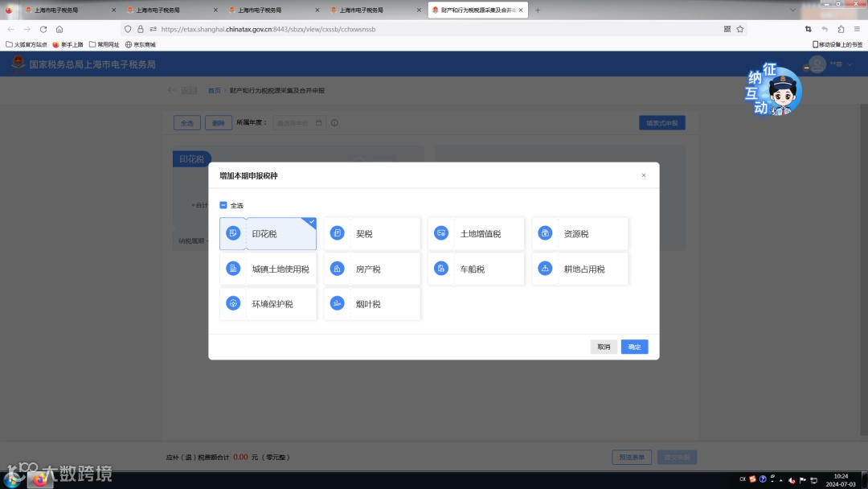Select the 资源税 tax card

pyautogui.click(x=580, y=234)
